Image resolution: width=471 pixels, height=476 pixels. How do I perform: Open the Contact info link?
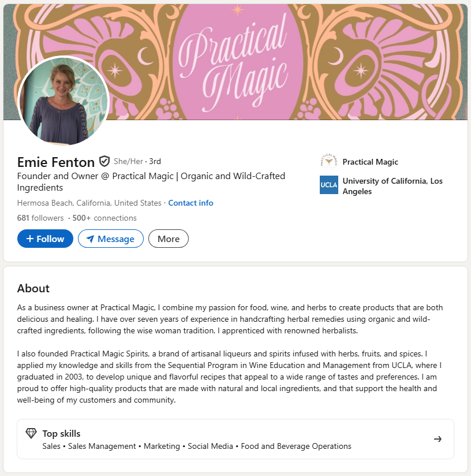pyautogui.click(x=190, y=203)
